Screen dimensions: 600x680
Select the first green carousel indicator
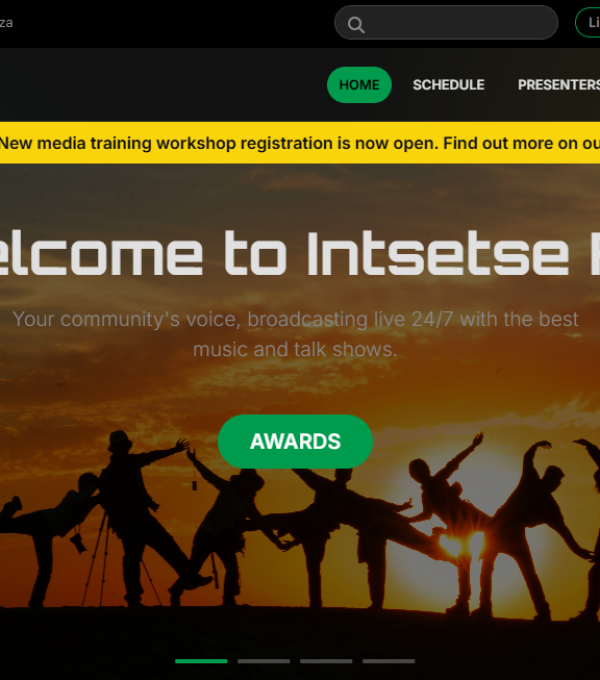(201, 661)
